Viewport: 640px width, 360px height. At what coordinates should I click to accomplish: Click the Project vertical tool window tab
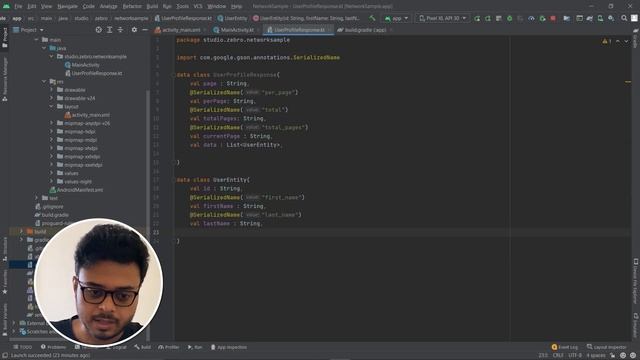(x=4, y=38)
